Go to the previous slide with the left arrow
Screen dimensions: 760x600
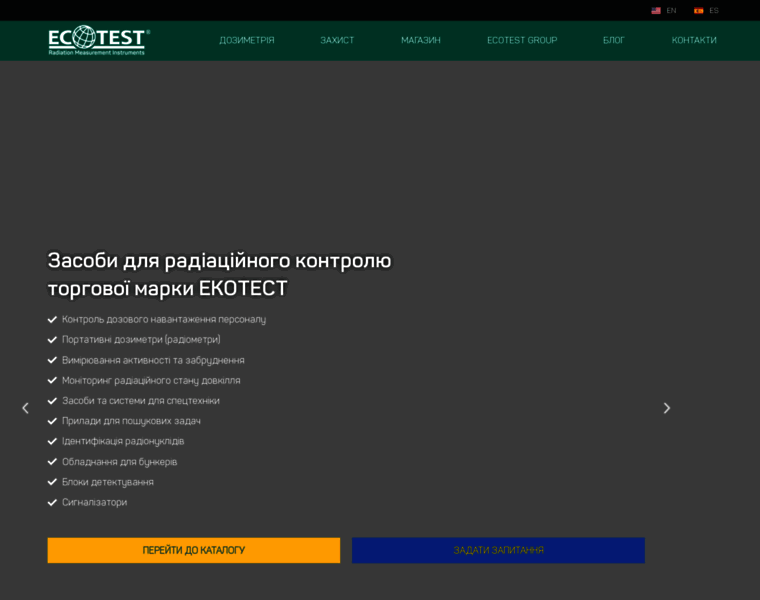pos(26,408)
